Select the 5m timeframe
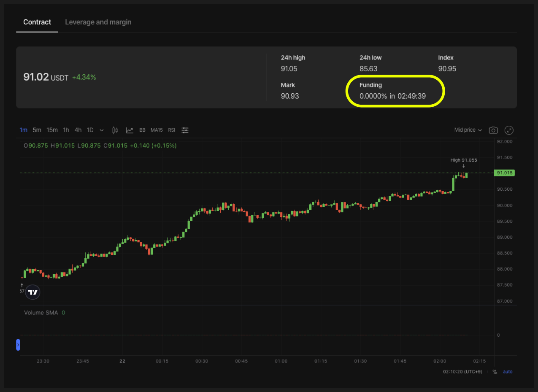Image resolution: width=538 pixels, height=392 pixels. (37, 130)
